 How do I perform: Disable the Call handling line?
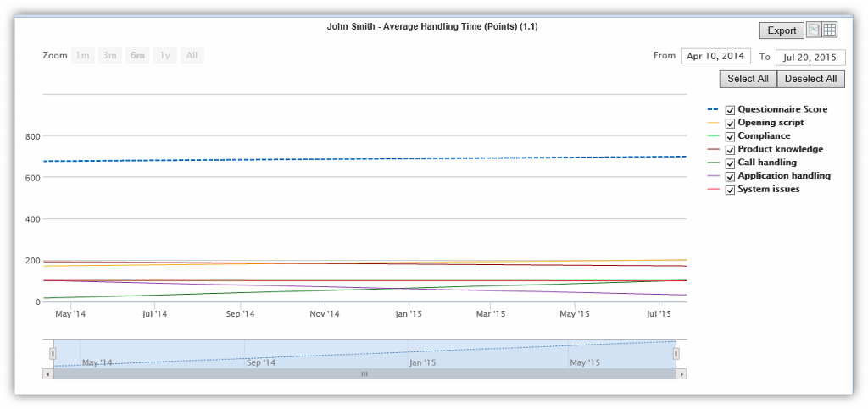[730, 163]
